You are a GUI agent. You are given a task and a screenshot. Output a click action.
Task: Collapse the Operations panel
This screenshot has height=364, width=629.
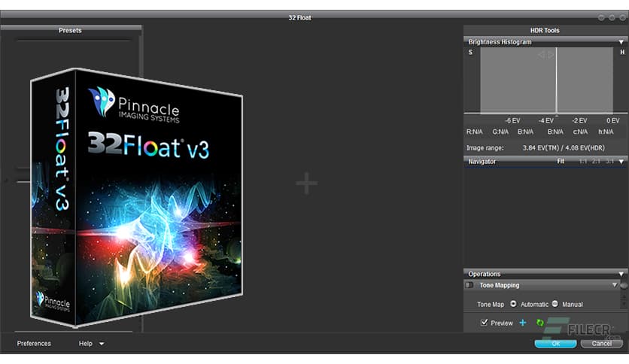[621, 275]
